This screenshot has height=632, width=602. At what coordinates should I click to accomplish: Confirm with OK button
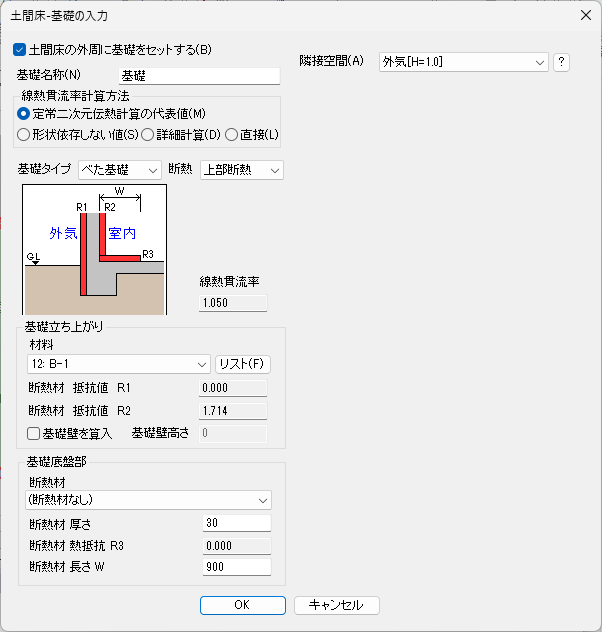coord(243,605)
